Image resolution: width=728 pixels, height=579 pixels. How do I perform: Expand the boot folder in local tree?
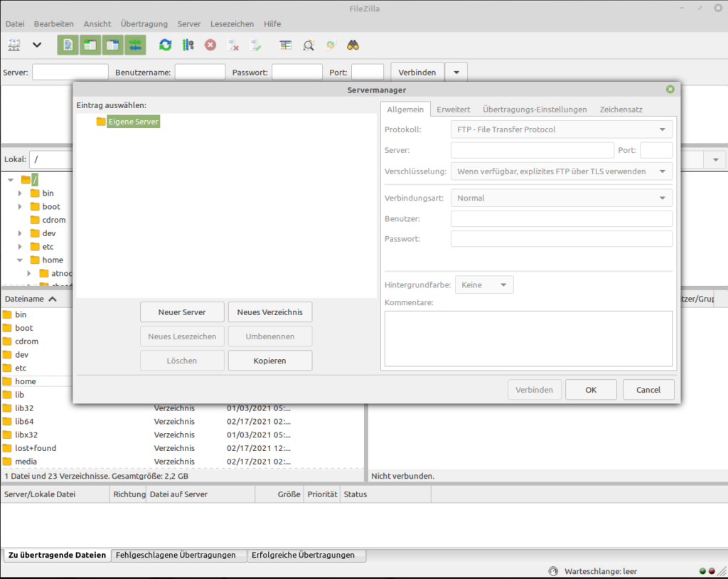point(19,206)
